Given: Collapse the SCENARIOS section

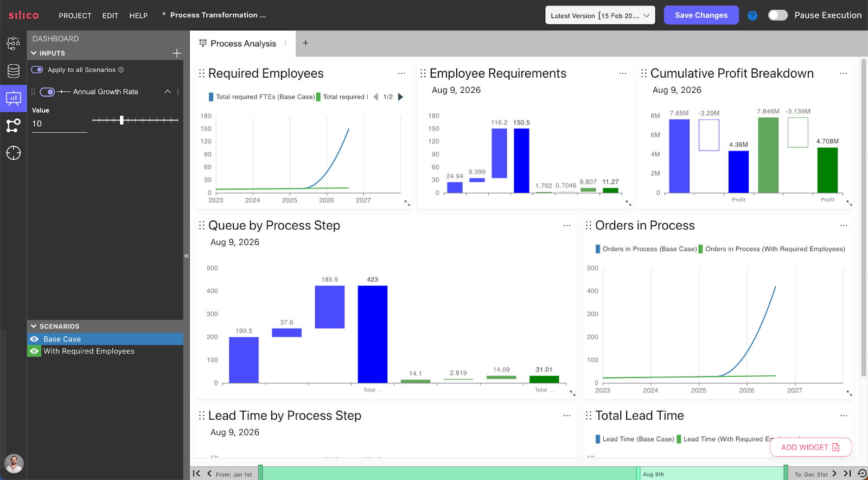Looking at the screenshot, I should pyautogui.click(x=34, y=326).
